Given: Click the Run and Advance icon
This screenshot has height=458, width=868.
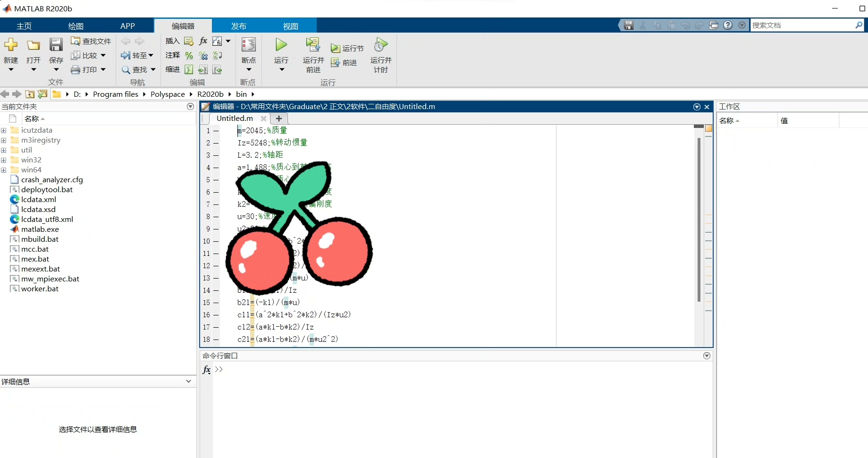Looking at the screenshot, I should point(313,45).
